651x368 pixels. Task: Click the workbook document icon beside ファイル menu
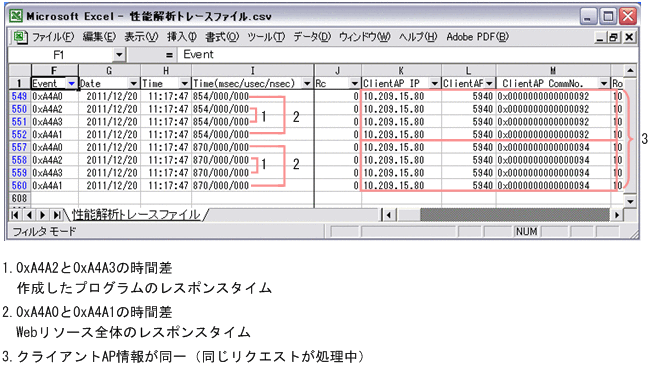[x=20, y=37]
